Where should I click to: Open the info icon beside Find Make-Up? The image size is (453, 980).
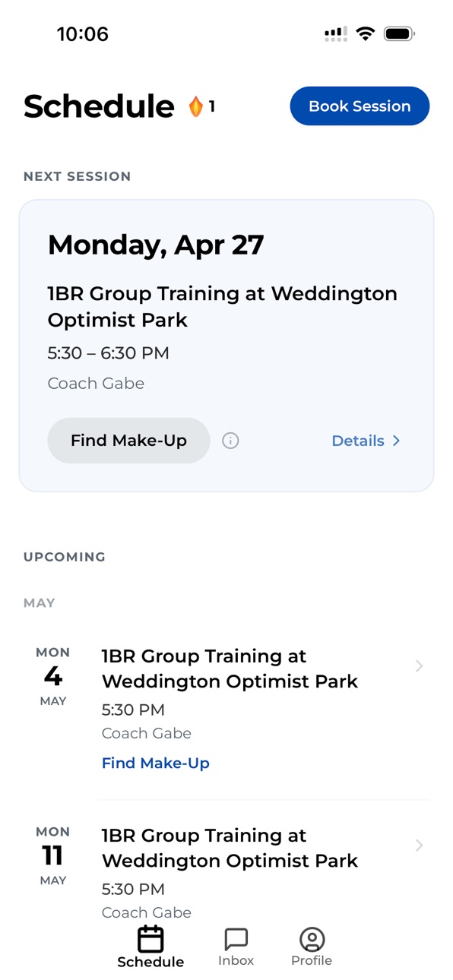click(x=230, y=441)
